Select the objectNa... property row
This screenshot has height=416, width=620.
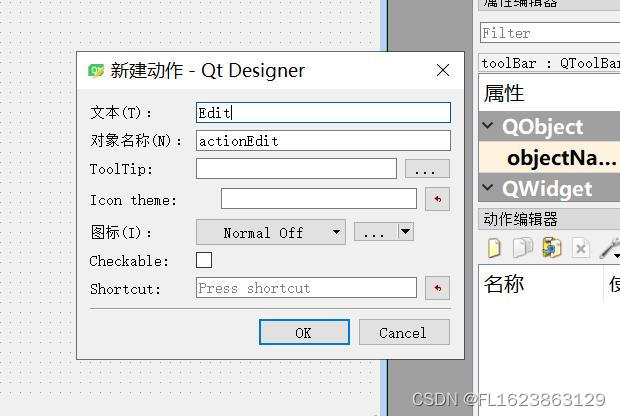point(549,158)
